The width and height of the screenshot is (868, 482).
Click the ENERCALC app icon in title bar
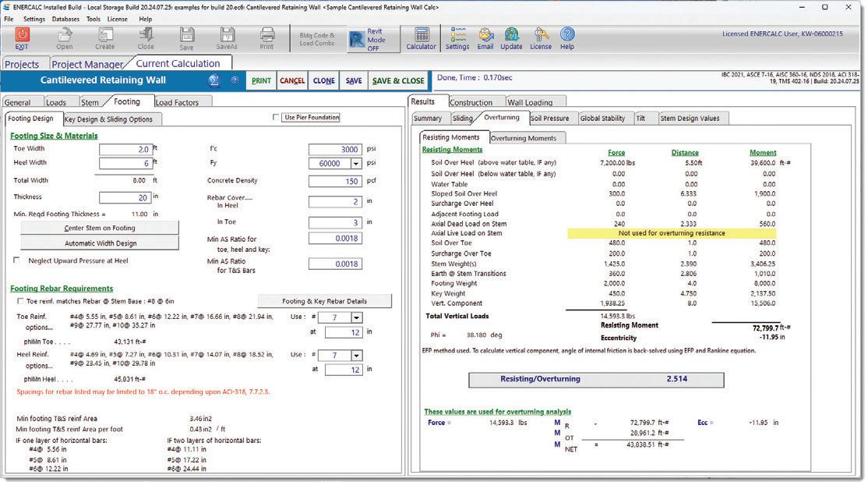click(6, 7)
